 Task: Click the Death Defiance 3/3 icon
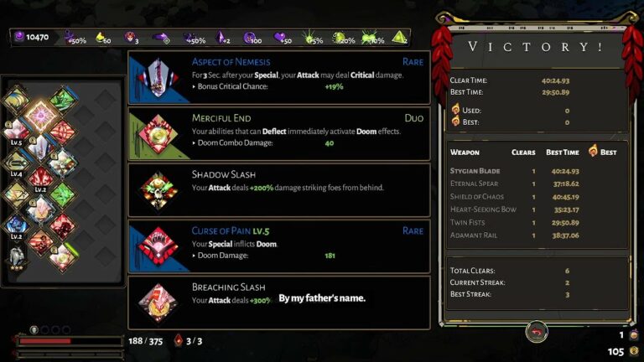click(179, 341)
